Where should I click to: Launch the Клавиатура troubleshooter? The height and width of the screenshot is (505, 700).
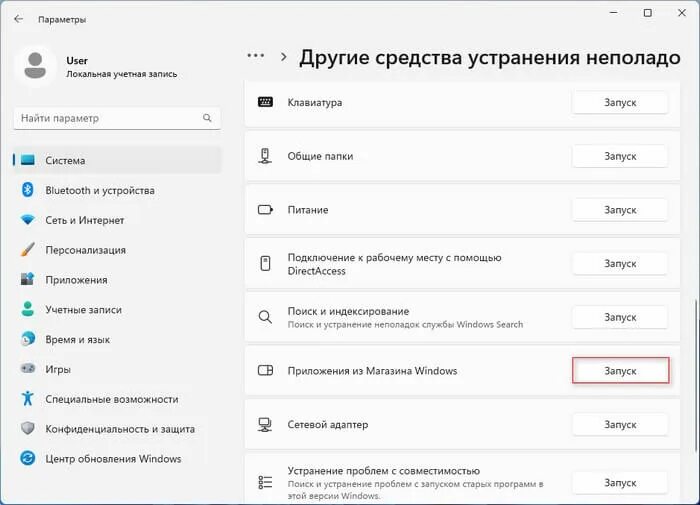pyautogui.click(x=620, y=102)
